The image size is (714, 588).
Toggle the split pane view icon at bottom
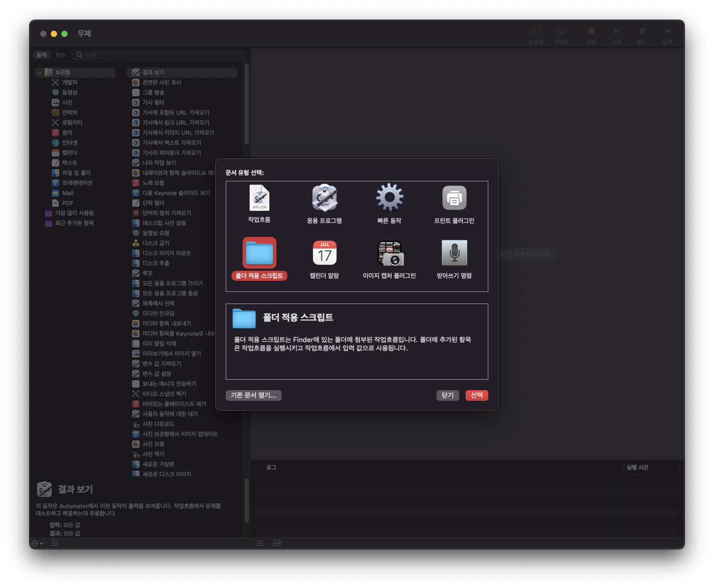(x=277, y=544)
